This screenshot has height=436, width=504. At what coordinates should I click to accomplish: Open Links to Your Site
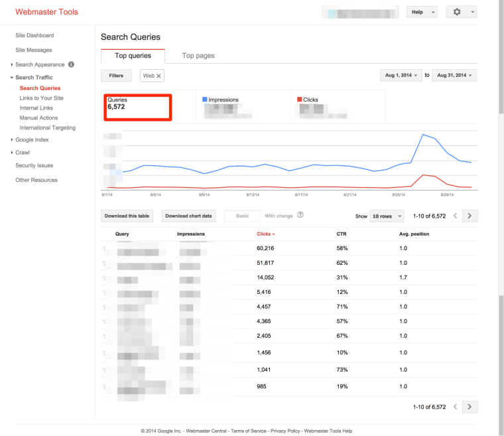tap(42, 98)
